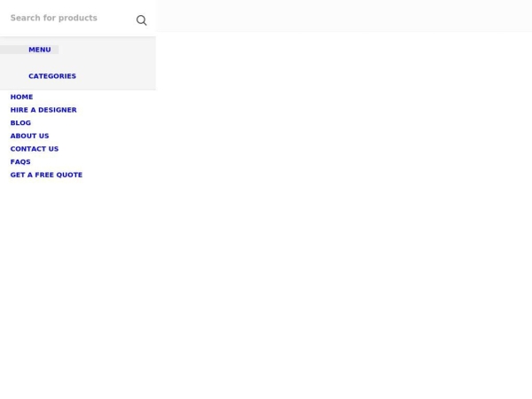The height and width of the screenshot is (399, 532).
Task: Navigate to ABOUT US
Action: coord(29,136)
